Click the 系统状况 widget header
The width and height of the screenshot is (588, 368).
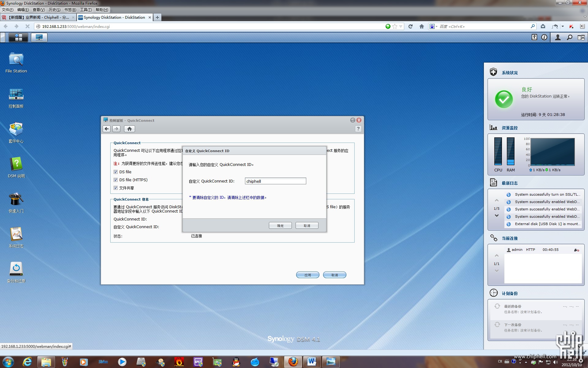(x=509, y=73)
